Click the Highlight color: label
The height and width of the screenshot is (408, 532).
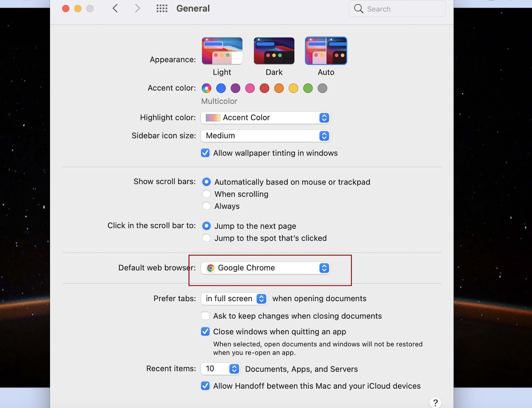pyautogui.click(x=168, y=117)
